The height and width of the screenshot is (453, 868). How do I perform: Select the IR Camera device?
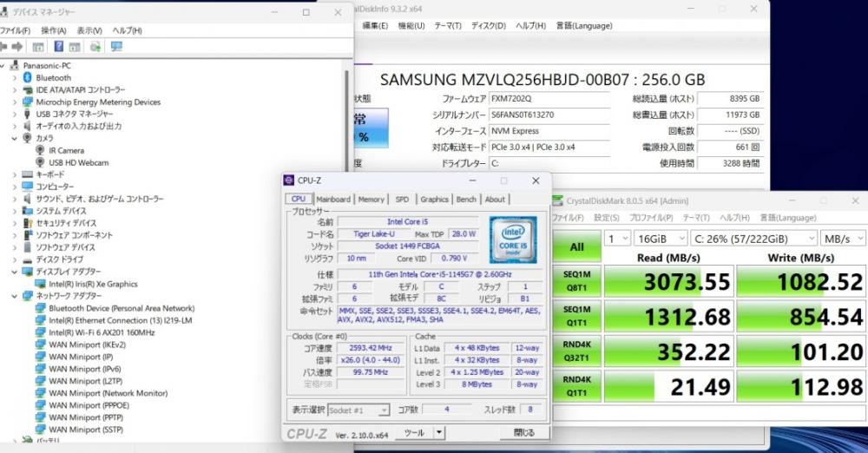pyautogui.click(x=66, y=151)
